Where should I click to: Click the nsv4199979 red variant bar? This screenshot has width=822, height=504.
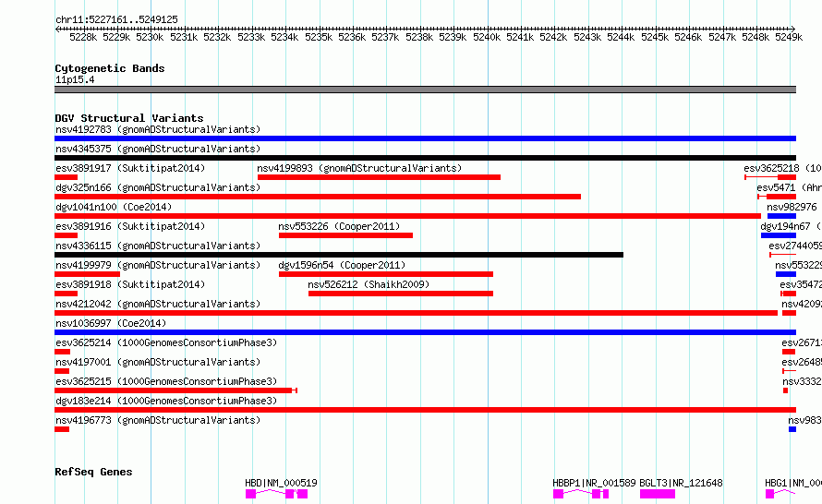[x=87, y=274]
